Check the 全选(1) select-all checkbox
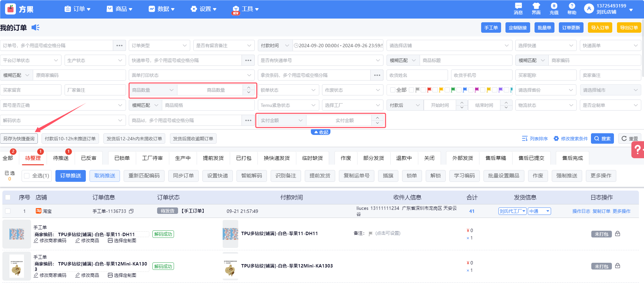This screenshot has width=644, height=283. point(27,176)
